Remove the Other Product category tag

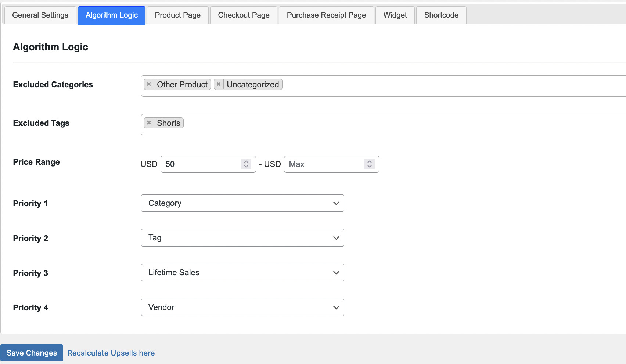pyautogui.click(x=149, y=84)
